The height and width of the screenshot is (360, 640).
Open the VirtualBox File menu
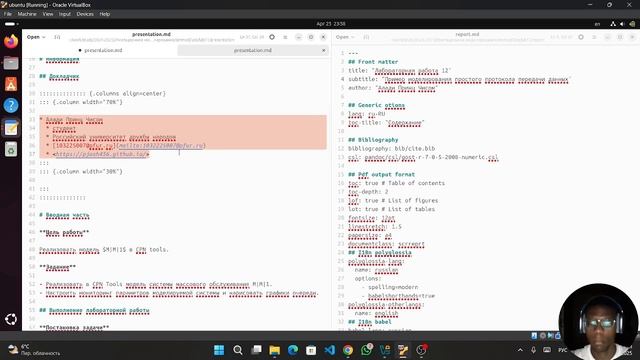click(x=8, y=14)
